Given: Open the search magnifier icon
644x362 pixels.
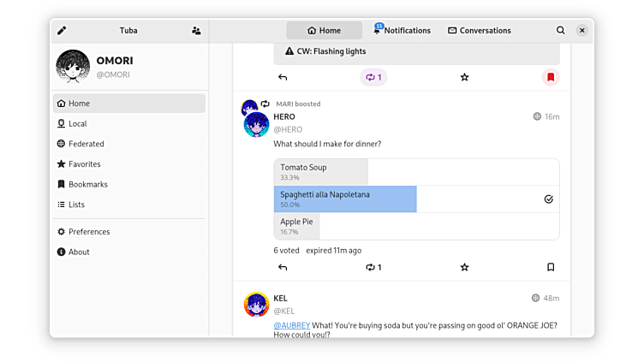Looking at the screenshot, I should (561, 31).
